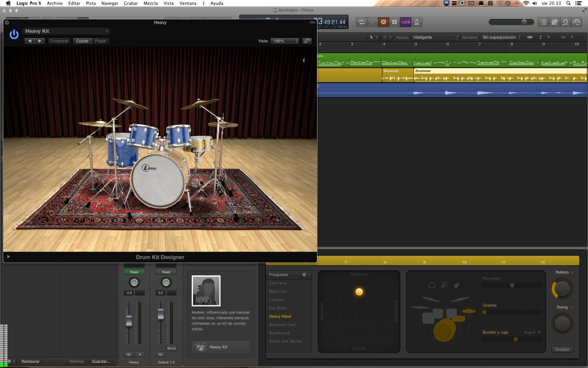This screenshot has height=368, width=588.
Task: Click the snare drum in Drummer editor kit
Action: click(458, 319)
